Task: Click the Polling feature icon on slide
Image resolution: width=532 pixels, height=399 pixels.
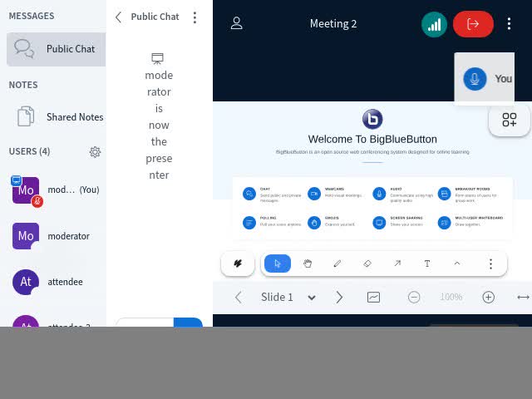Action: coord(249,223)
